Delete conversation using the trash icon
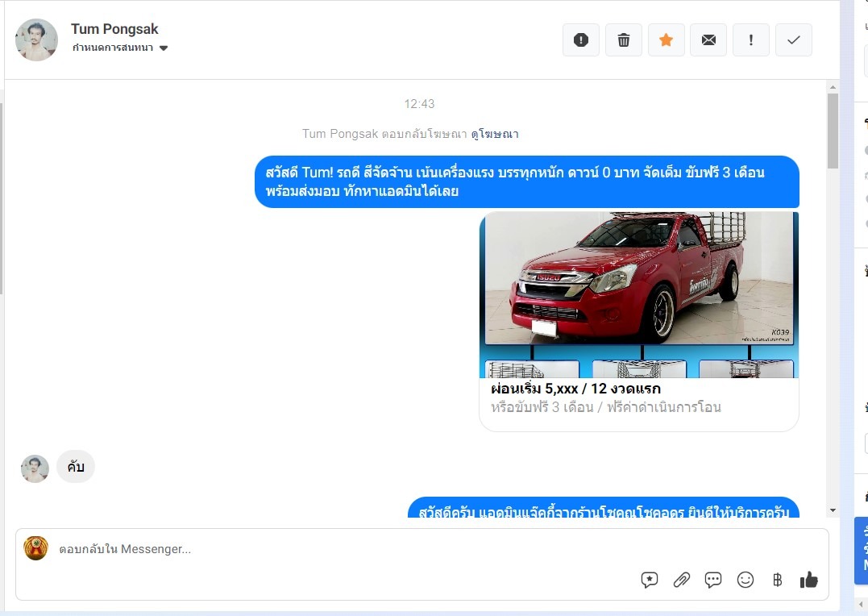 (624, 40)
